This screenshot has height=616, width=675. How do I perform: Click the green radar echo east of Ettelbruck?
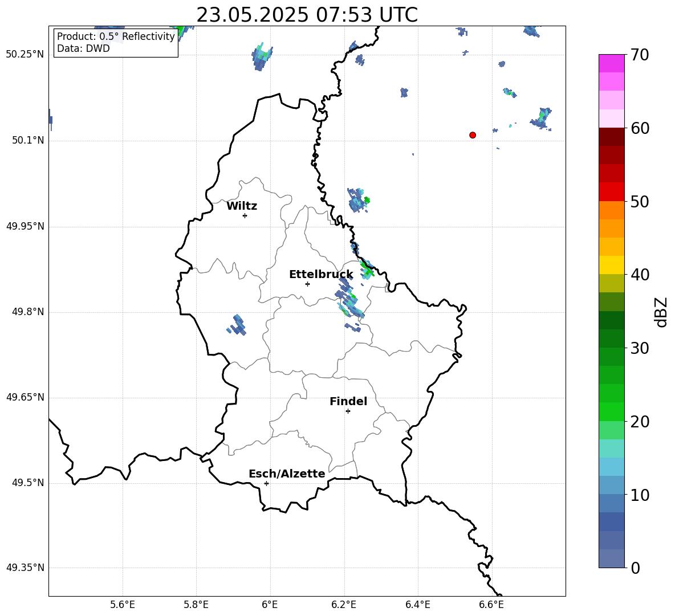click(x=367, y=270)
